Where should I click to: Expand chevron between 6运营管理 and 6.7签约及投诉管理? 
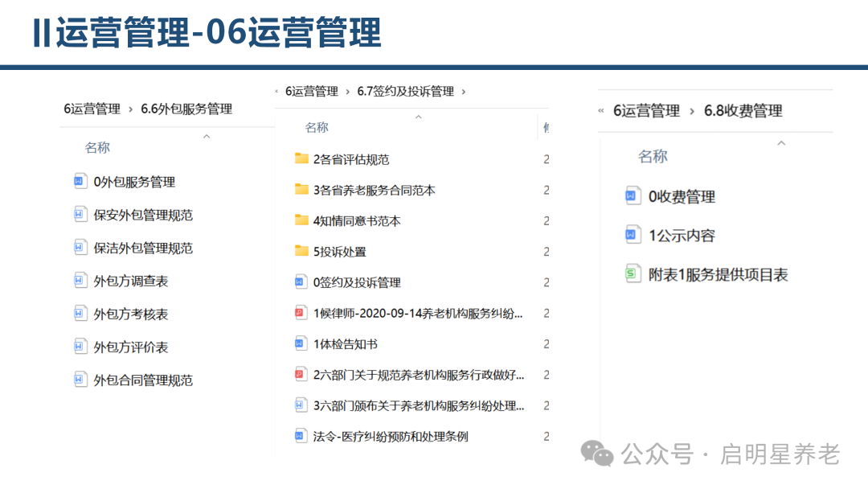coord(348,92)
